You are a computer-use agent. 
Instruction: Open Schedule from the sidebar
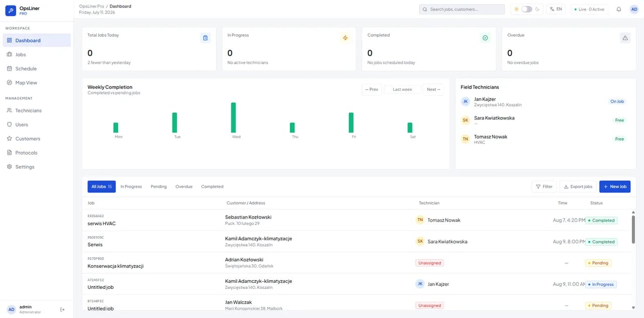[x=36, y=68]
